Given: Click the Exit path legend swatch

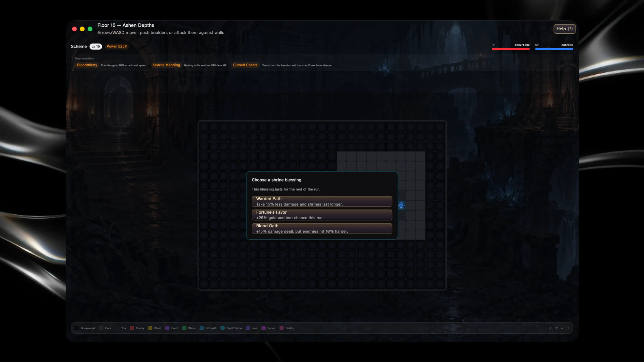Looking at the screenshot, I should tap(201, 328).
